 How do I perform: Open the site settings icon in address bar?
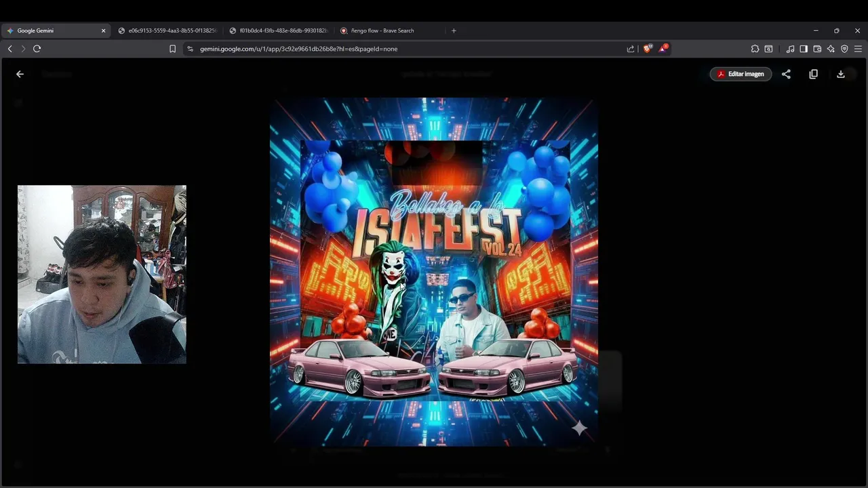[x=191, y=49]
